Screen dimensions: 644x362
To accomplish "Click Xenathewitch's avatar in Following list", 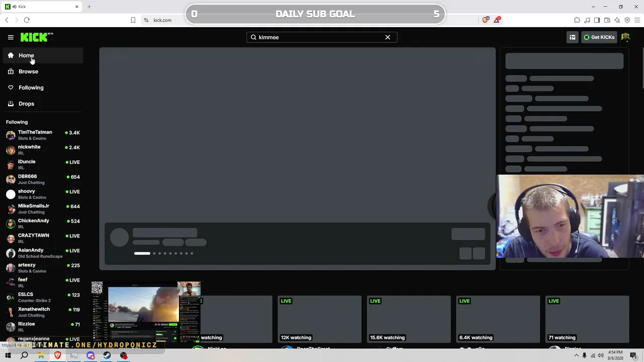I will (x=11, y=312).
